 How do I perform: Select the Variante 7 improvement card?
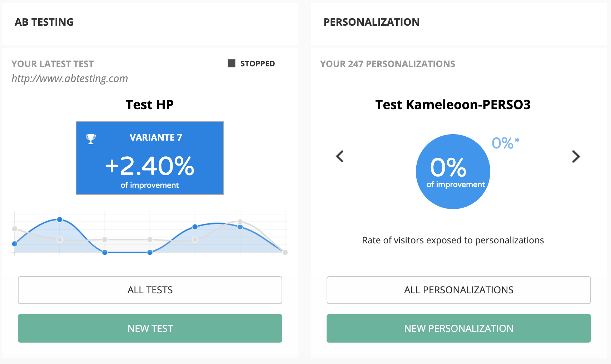(150, 158)
